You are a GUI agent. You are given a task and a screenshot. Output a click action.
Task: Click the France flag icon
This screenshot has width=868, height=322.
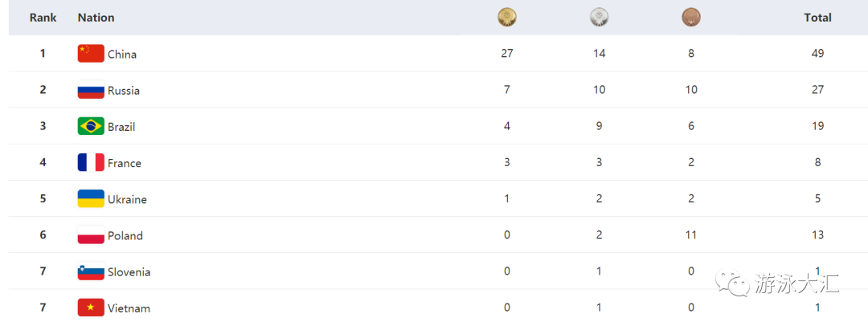[91, 163]
